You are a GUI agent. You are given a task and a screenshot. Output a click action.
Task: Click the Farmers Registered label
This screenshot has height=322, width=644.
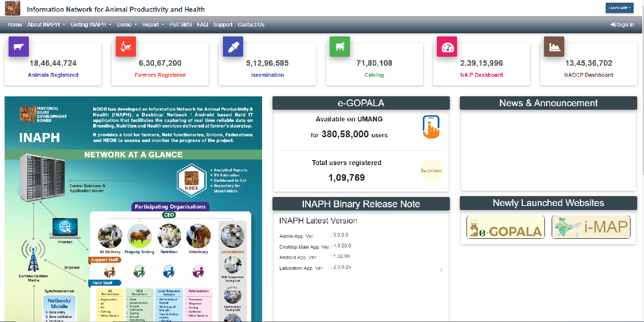160,75
